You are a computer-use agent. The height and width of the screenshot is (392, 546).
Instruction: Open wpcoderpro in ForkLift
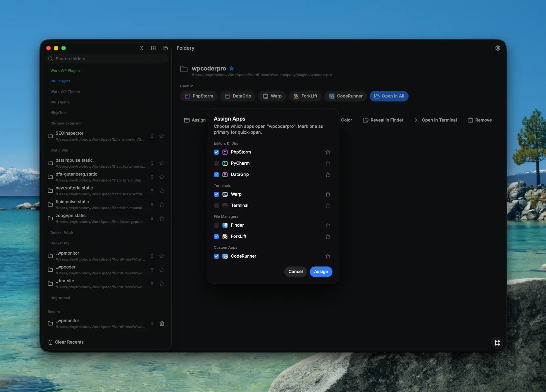(305, 96)
